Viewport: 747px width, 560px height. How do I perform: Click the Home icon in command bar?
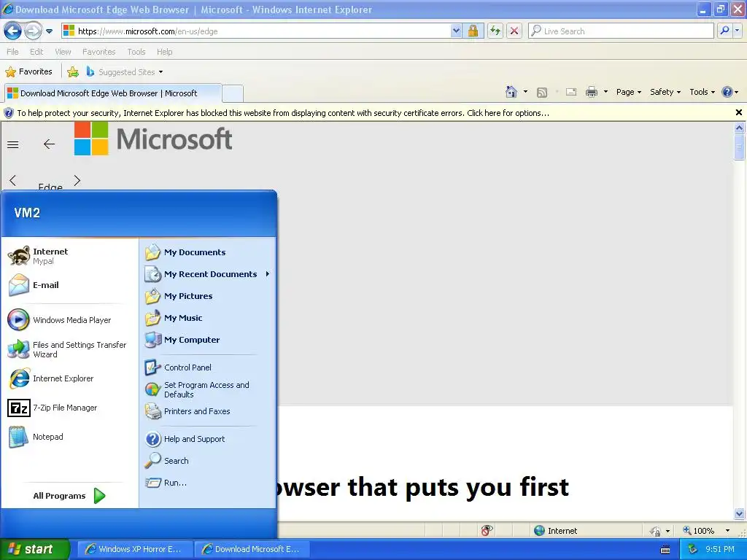pos(511,92)
